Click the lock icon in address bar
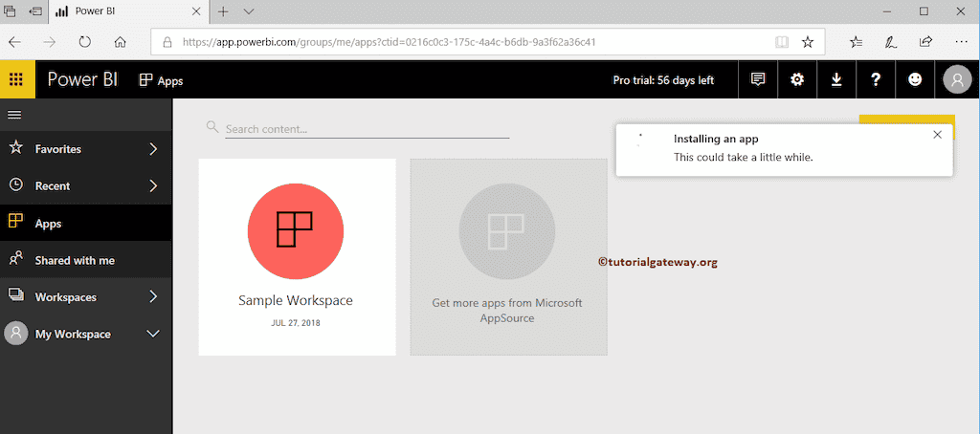The width and height of the screenshot is (980, 434). click(x=167, y=42)
